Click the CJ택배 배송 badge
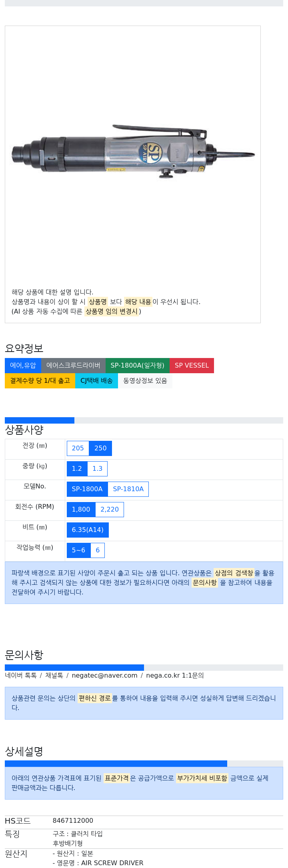This screenshot has width=288, height=868. [96, 380]
